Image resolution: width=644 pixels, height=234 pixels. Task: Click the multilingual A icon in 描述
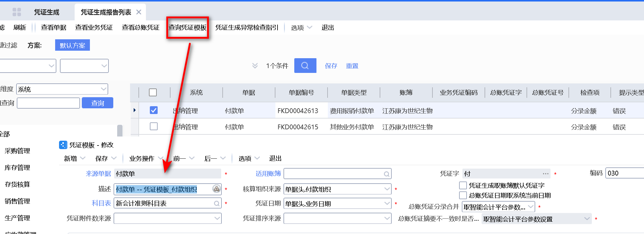(216, 189)
